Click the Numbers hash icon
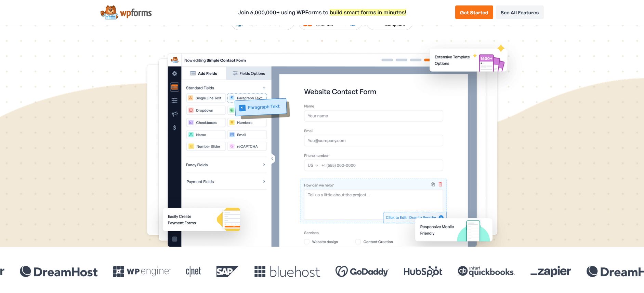This screenshot has height=293, width=644. [x=232, y=123]
